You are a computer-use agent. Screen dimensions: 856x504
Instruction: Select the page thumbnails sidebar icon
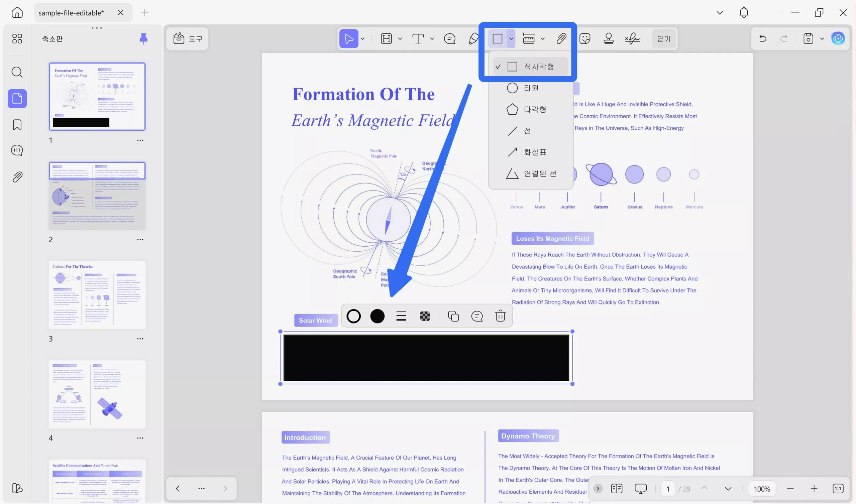coord(17,99)
